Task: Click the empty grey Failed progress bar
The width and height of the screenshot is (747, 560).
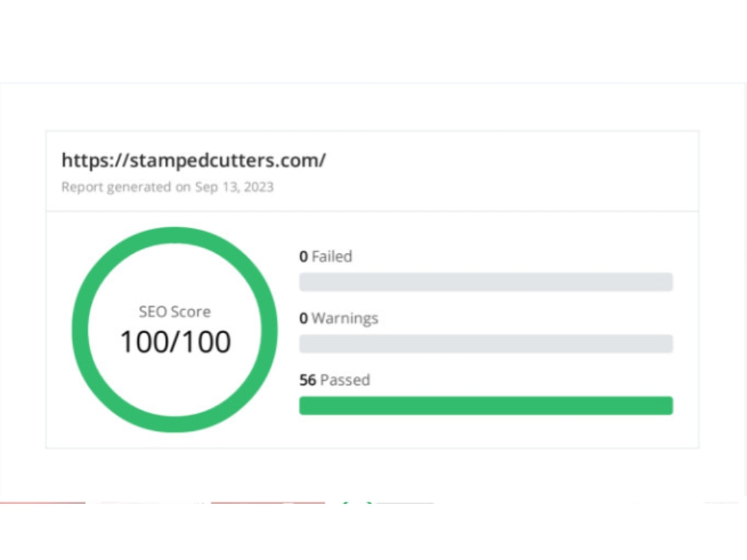Action: click(x=486, y=282)
